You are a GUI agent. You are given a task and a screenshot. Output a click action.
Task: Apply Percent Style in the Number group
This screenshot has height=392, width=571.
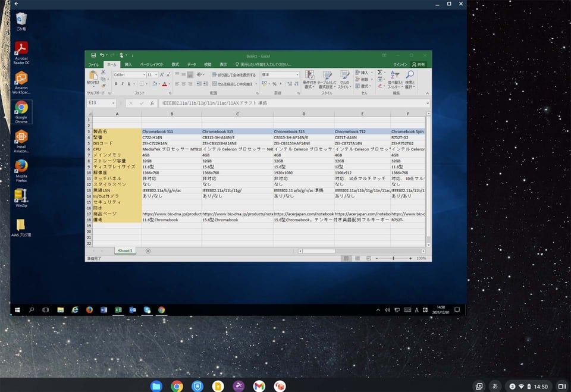274,83
